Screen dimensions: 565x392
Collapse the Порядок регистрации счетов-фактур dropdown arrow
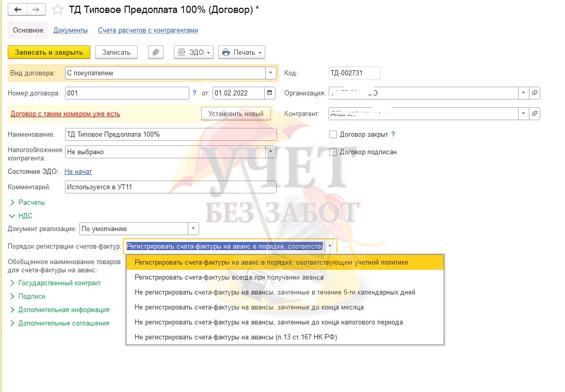330,247
